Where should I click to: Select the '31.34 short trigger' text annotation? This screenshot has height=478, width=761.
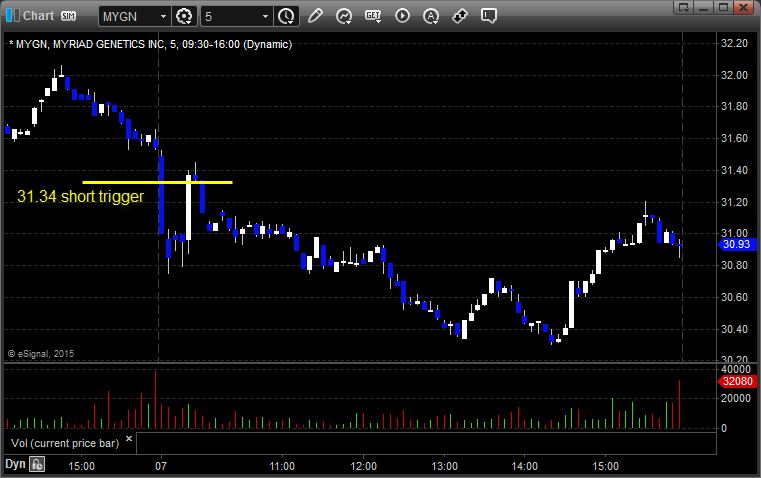(x=81, y=197)
